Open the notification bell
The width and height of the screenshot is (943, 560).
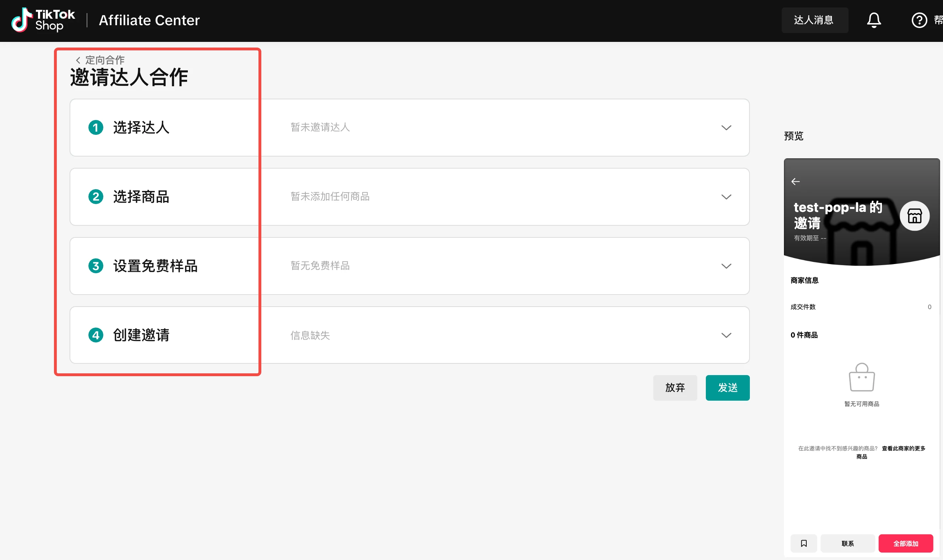[873, 20]
